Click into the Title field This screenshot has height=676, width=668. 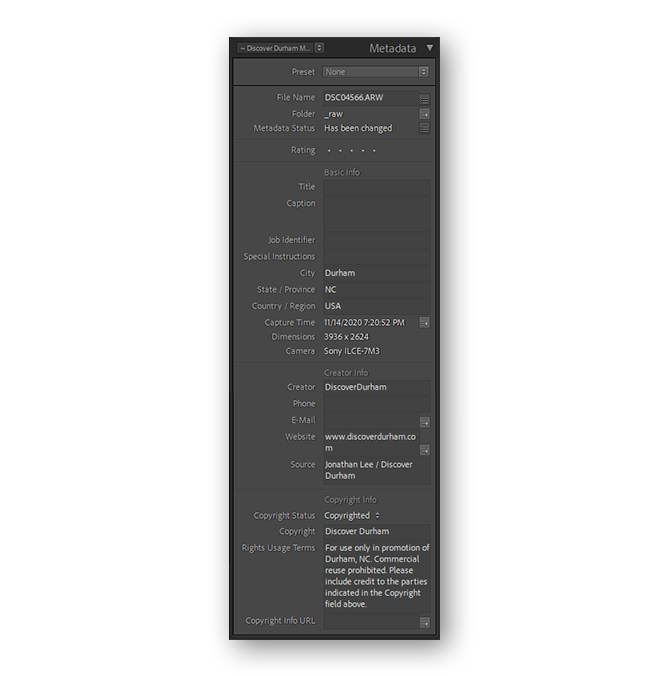(376, 187)
